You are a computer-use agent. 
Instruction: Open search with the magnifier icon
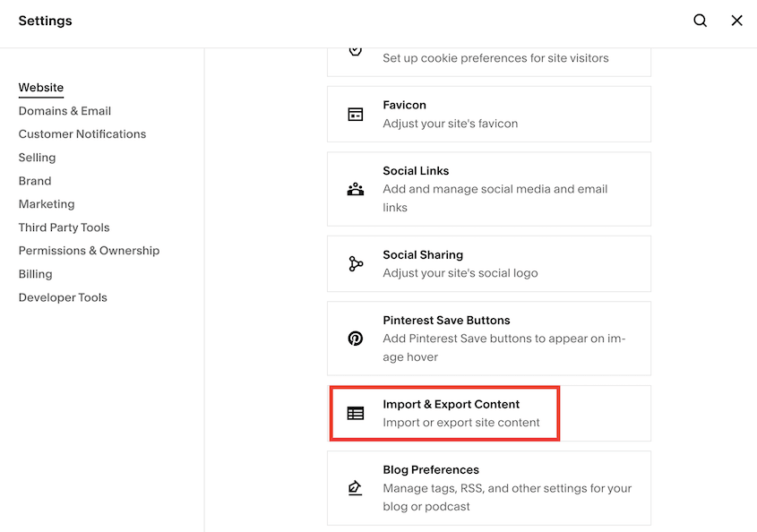[x=700, y=20]
